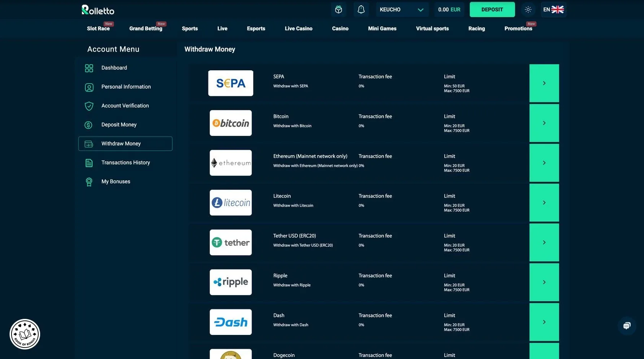Screen dimensions: 644x359
Task: Open the Esports section
Action: coord(256,28)
